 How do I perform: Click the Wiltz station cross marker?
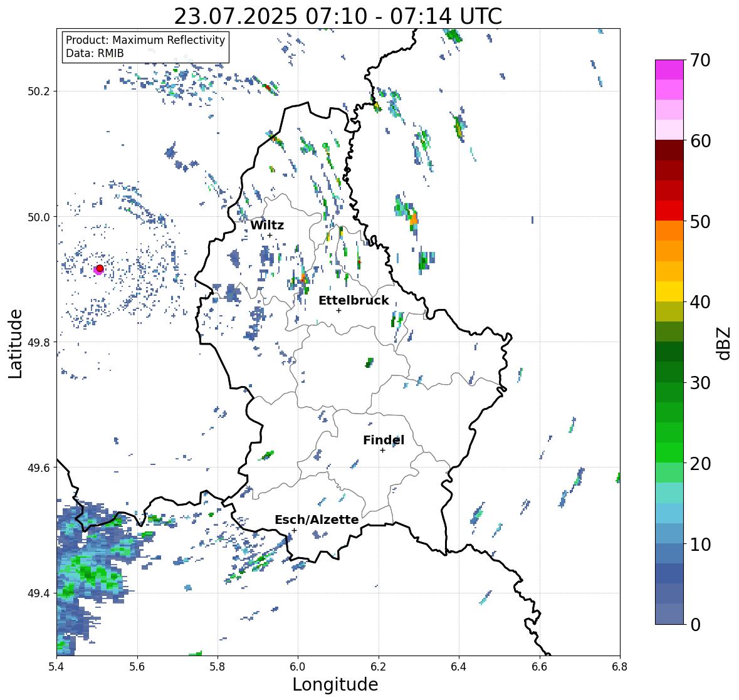click(x=270, y=235)
